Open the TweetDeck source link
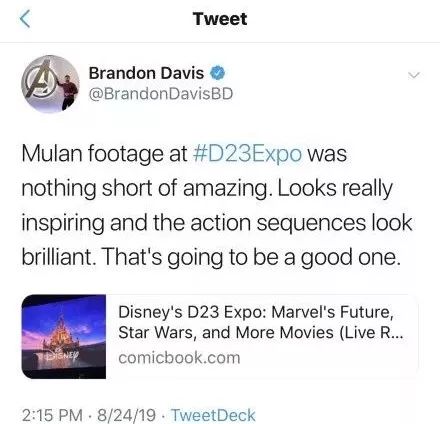440x424 pixels. 213,415
